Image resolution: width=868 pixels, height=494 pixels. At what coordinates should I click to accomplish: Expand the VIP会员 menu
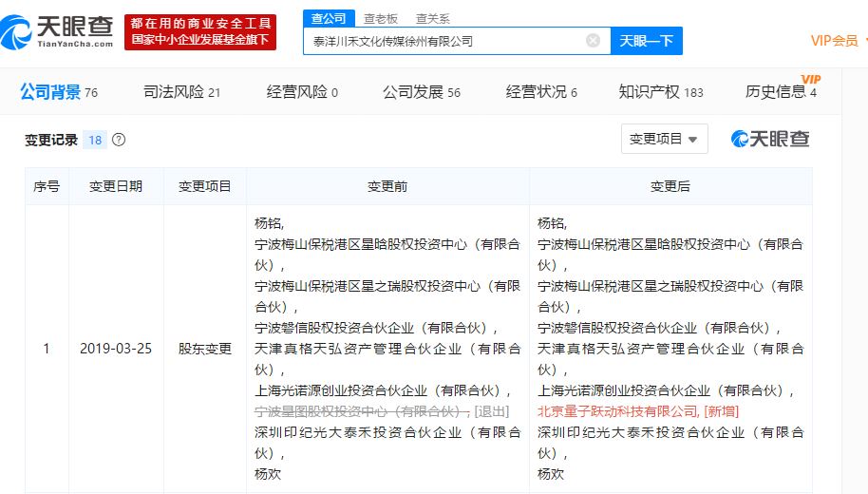[839, 41]
